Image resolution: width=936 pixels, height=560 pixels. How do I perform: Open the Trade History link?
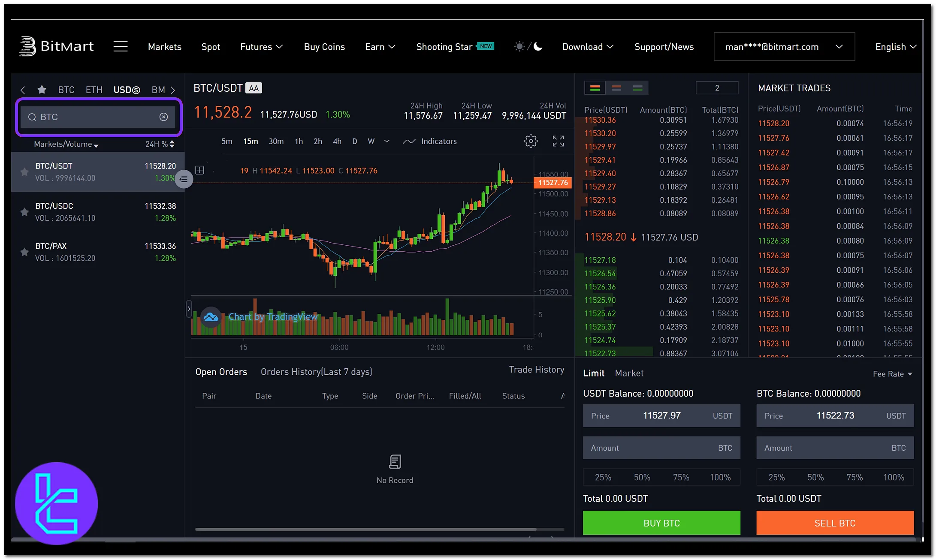tap(536, 370)
